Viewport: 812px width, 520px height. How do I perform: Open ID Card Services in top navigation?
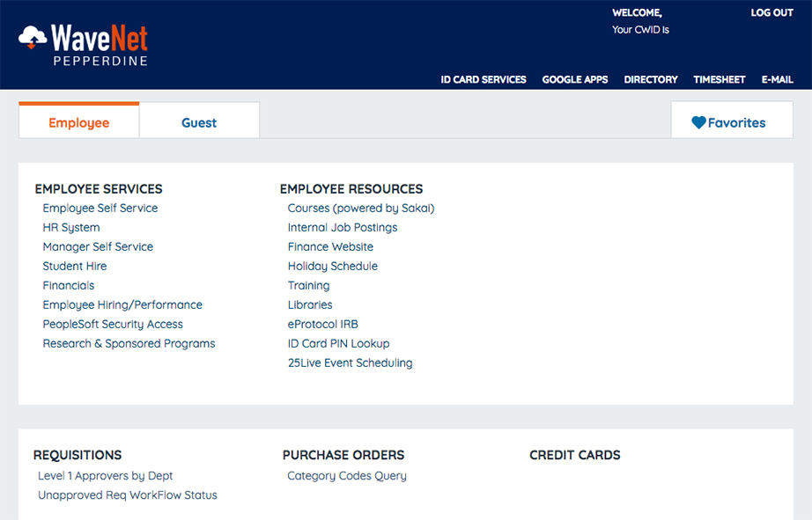point(484,79)
